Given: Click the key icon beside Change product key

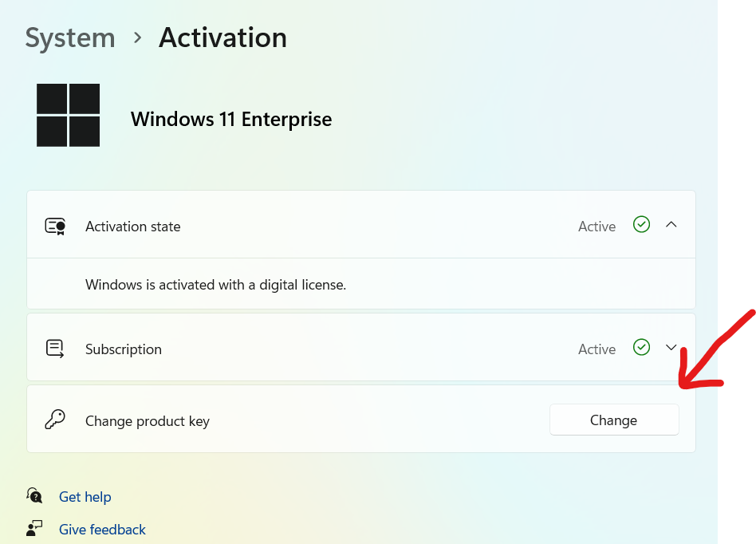Looking at the screenshot, I should pyautogui.click(x=55, y=420).
